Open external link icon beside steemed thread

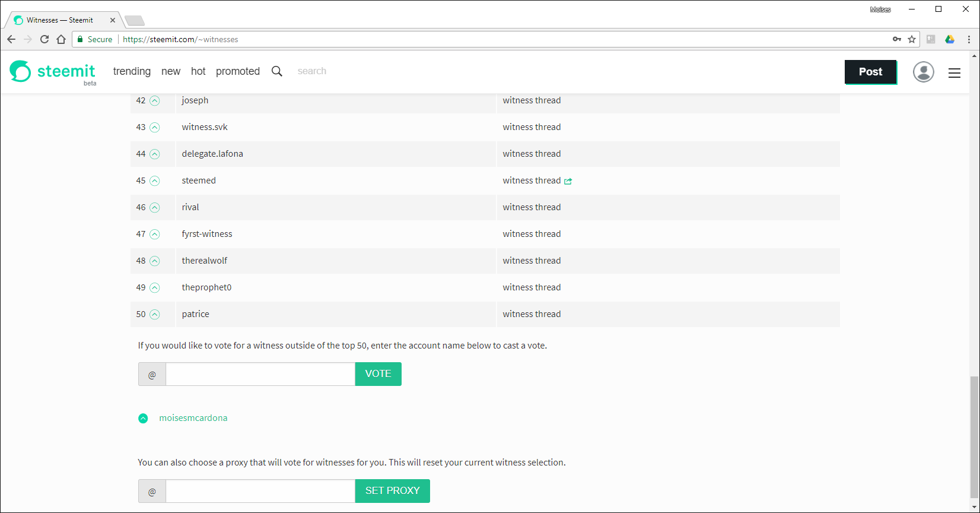point(568,181)
